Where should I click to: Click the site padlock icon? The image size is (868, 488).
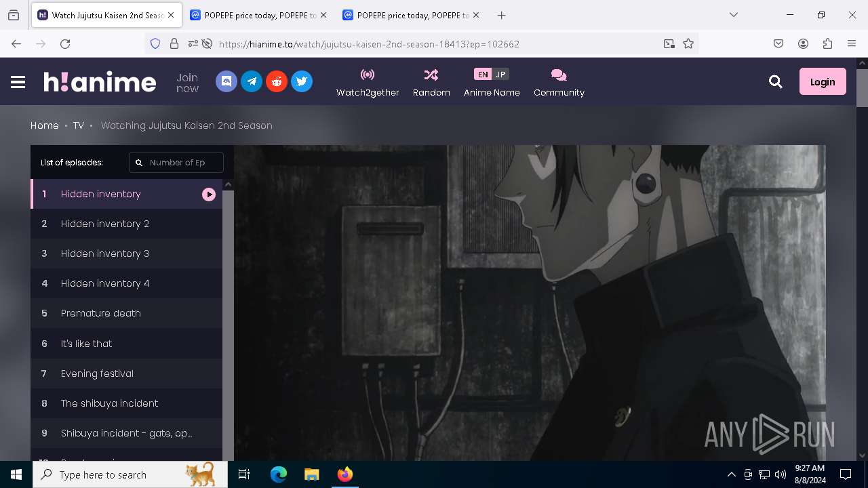(x=174, y=43)
